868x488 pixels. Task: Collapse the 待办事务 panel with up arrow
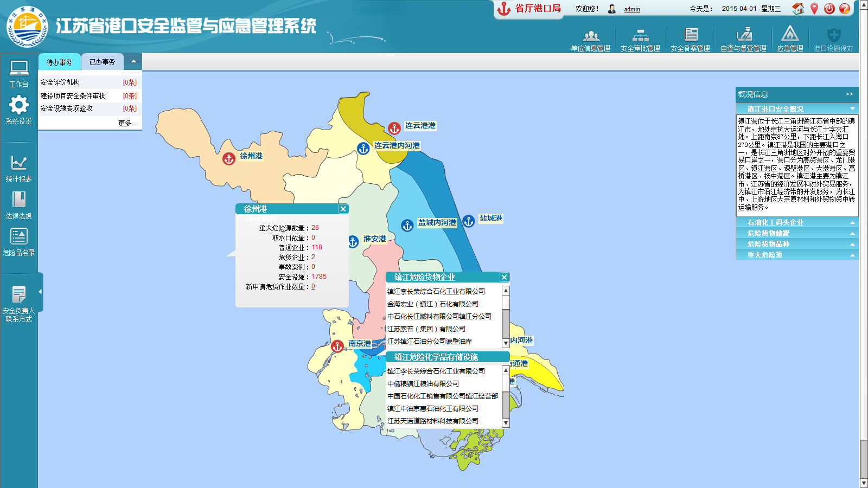[x=133, y=61]
